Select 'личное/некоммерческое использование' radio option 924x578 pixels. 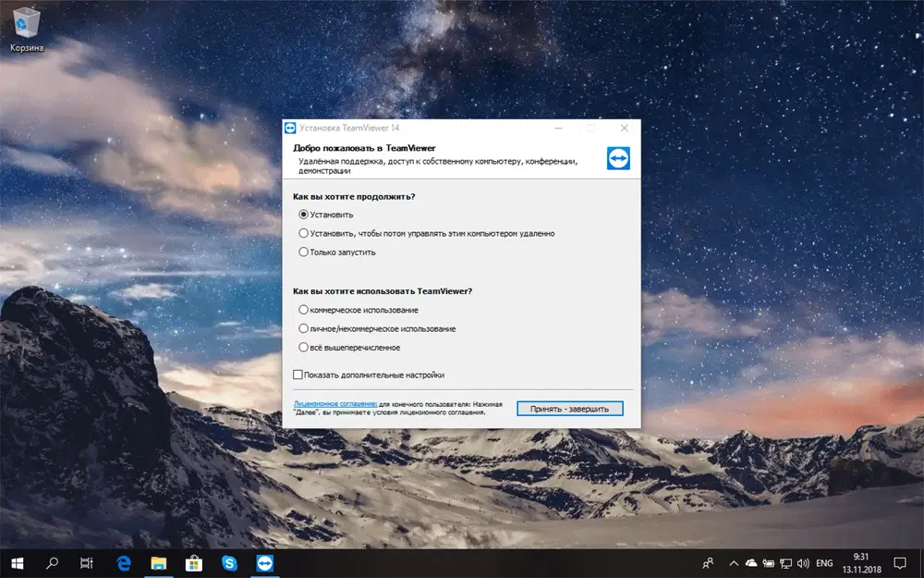pyautogui.click(x=377, y=328)
